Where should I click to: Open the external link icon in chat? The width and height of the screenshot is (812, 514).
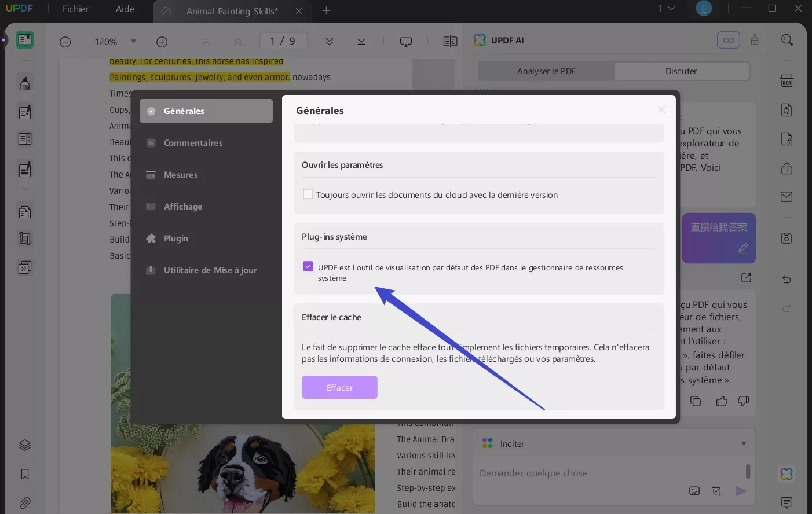click(x=747, y=278)
